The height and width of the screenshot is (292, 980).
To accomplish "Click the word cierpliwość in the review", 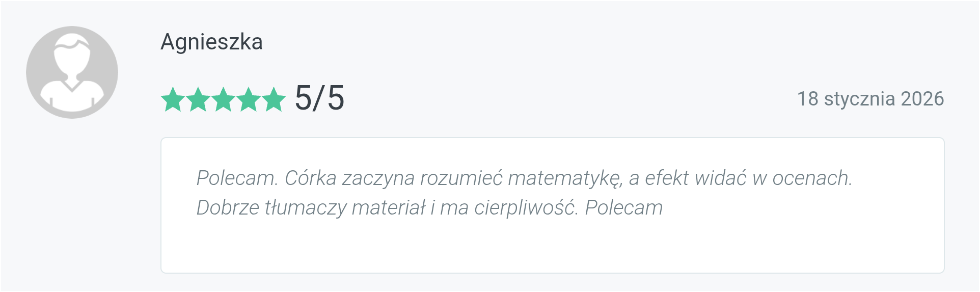I will [526, 208].
